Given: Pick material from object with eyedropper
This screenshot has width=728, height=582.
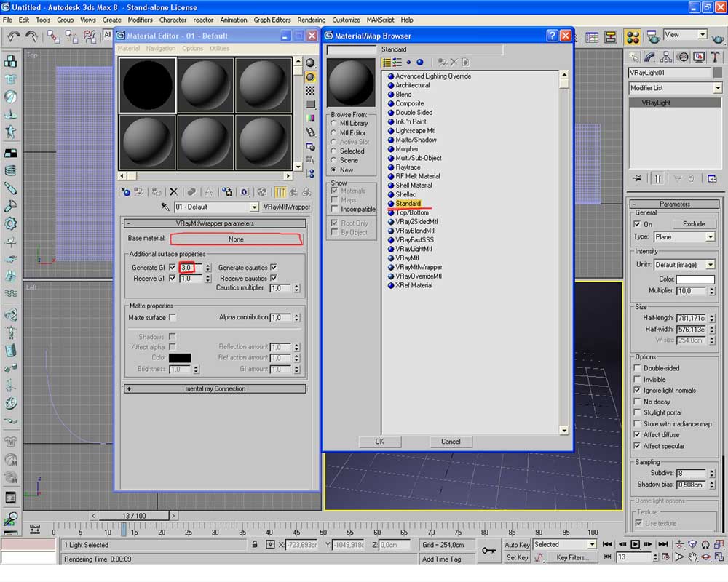Looking at the screenshot, I should pyautogui.click(x=165, y=207).
